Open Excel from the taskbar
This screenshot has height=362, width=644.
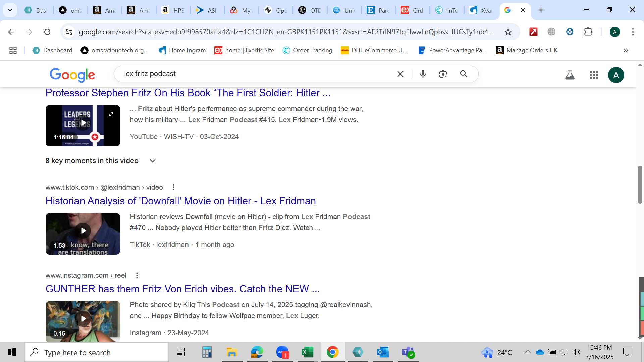point(307,352)
